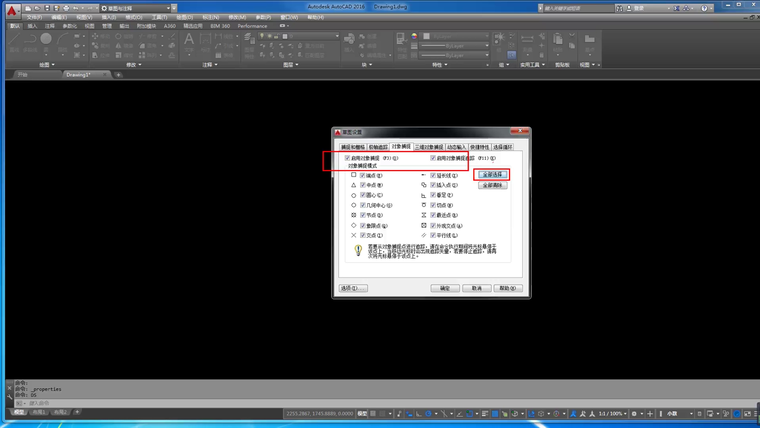This screenshot has width=760, height=428.
Task: Expand the 绘图 ribbon panel
Action: point(47,65)
